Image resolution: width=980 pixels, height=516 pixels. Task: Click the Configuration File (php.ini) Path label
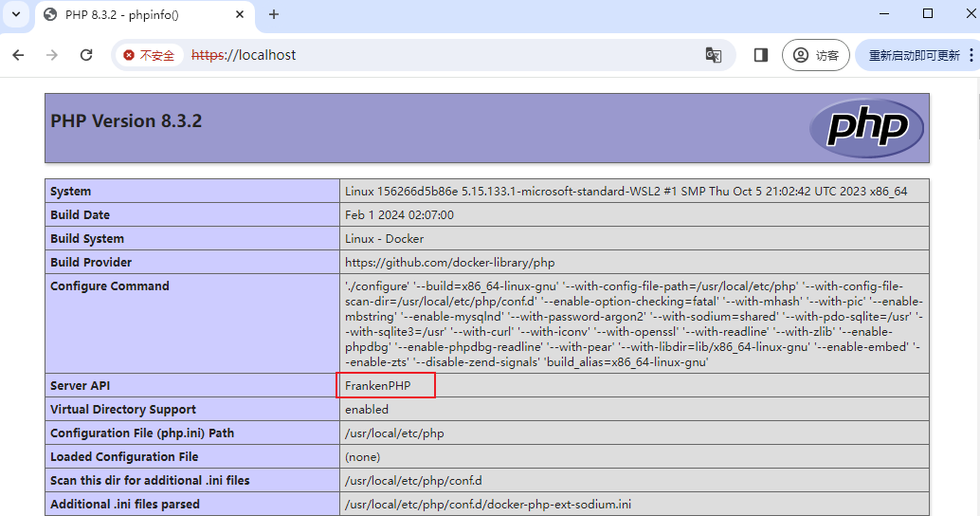click(142, 433)
